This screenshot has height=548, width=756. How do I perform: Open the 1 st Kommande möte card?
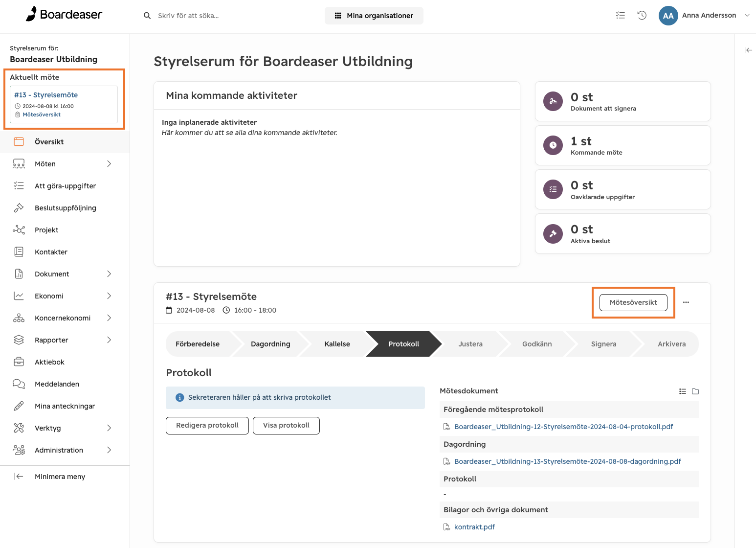point(623,145)
